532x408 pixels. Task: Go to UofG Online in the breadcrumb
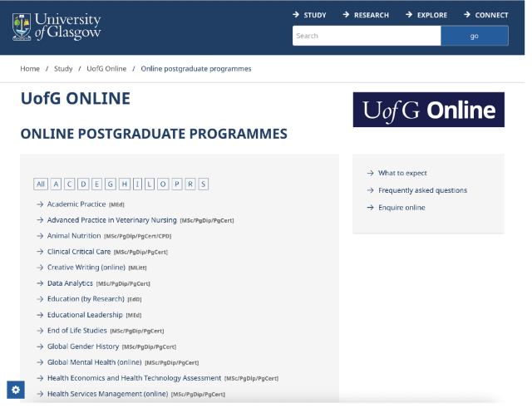click(106, 68)
